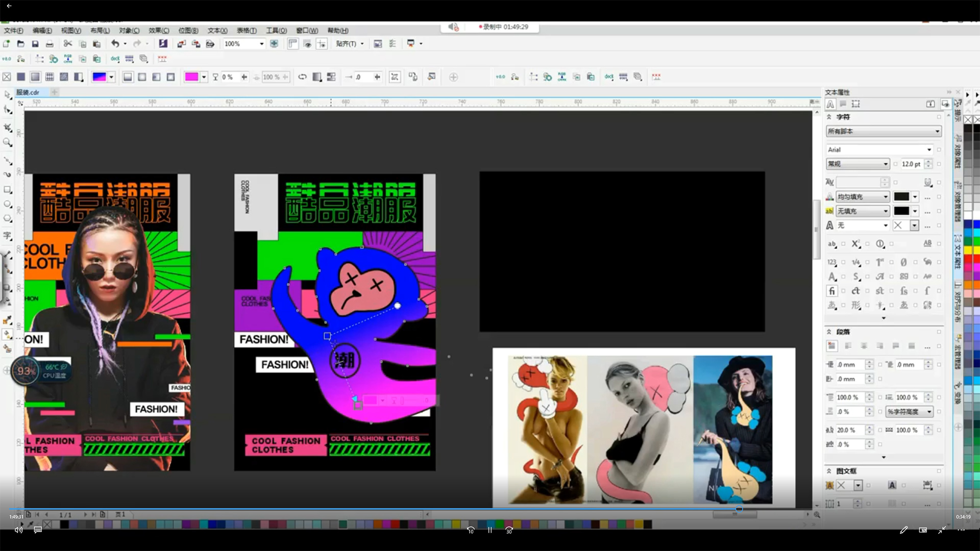The height and width of the screenshot is (551, 980).
Task: Pause the video playback
Action: pos(489,530)
